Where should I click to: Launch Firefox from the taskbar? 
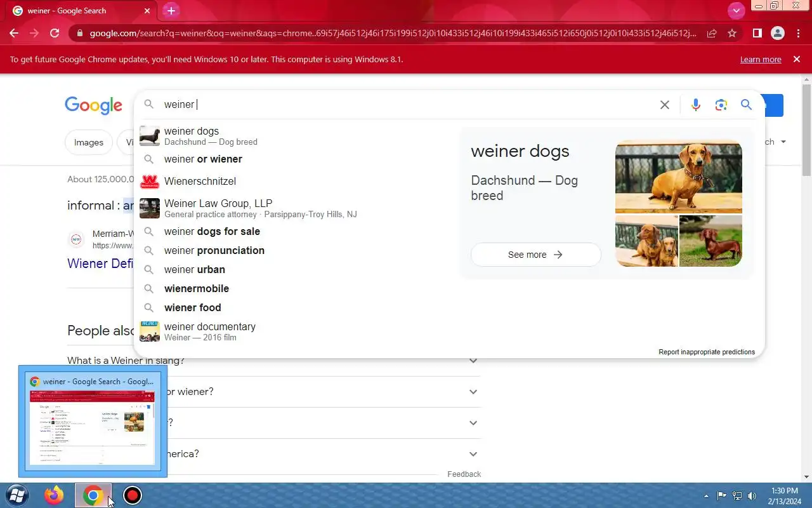pyautogui.click(x=55, y=495)
